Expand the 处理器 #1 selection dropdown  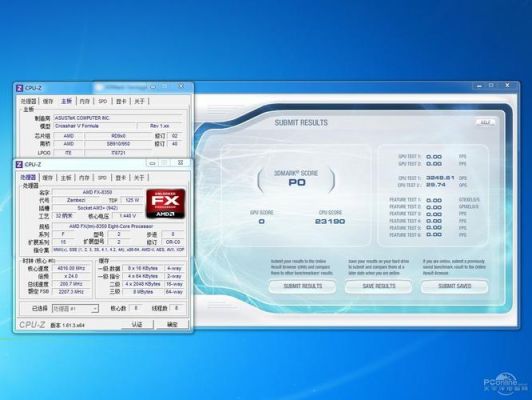coord(95,309)
